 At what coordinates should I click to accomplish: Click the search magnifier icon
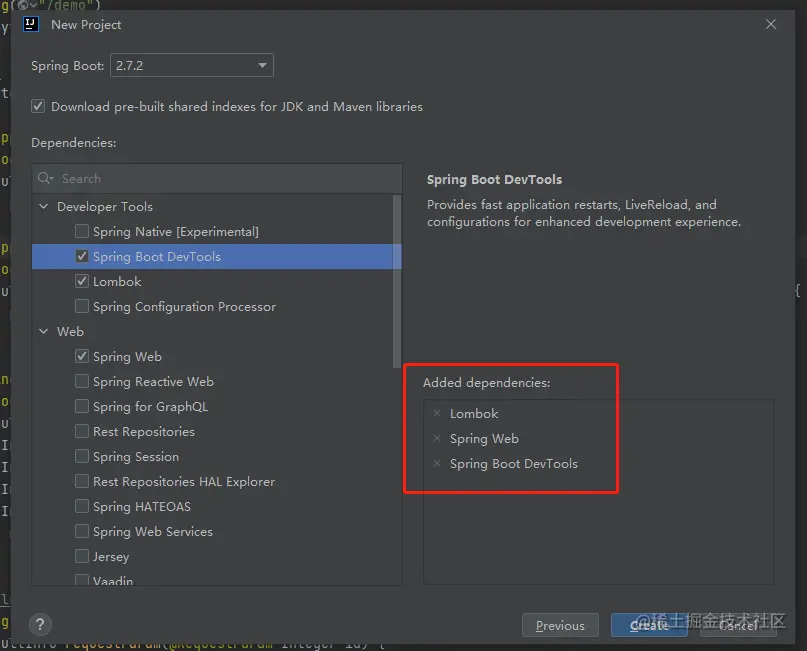(x=45, y=178)
